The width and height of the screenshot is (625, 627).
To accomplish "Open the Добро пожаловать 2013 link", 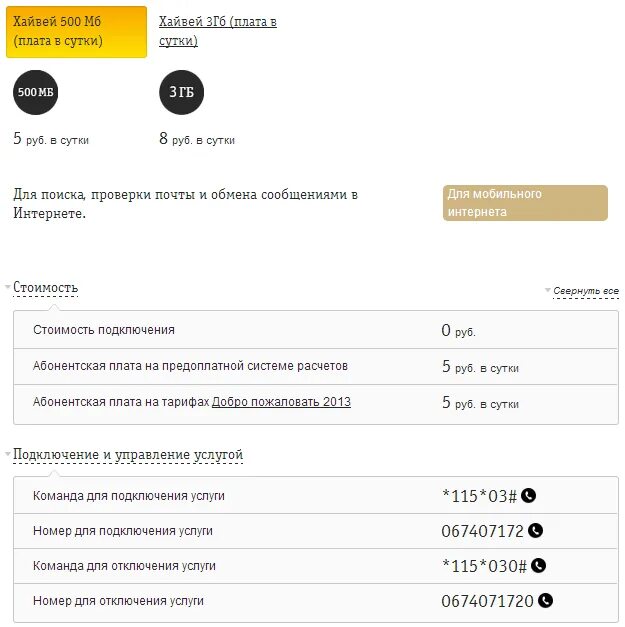I will [281, 402].
